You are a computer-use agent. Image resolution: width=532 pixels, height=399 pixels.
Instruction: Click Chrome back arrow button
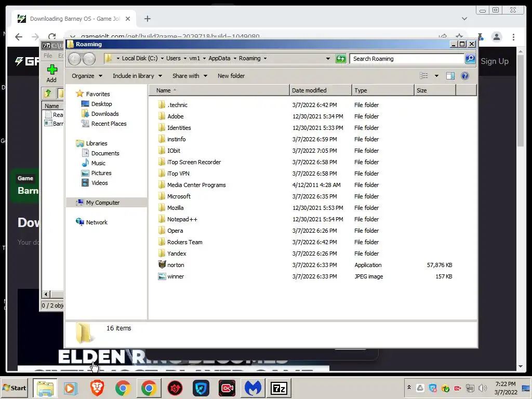pos(19,37)
